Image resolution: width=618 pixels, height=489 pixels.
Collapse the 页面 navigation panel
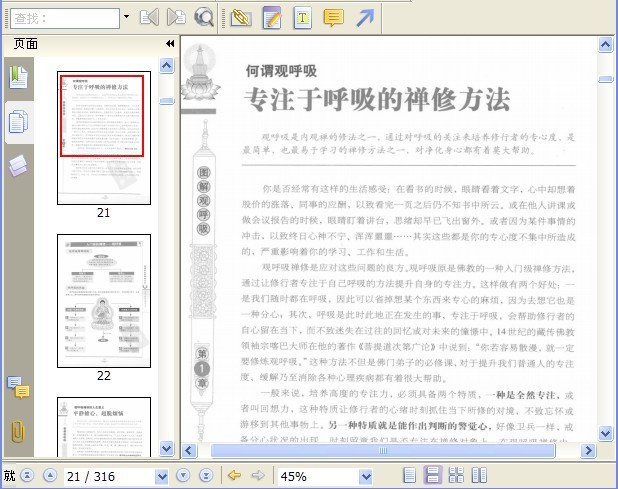pyautogui.click(x=170, y=43)
